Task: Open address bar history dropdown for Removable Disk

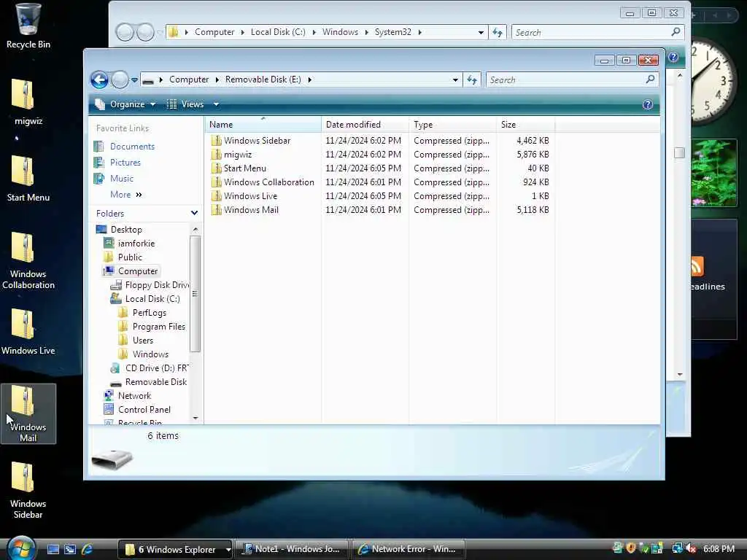Action: point(455,80)
